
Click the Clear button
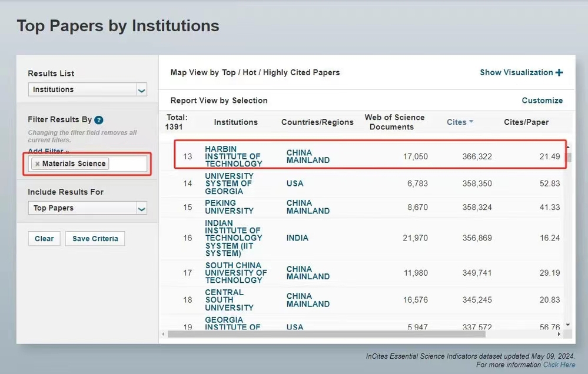44,239
